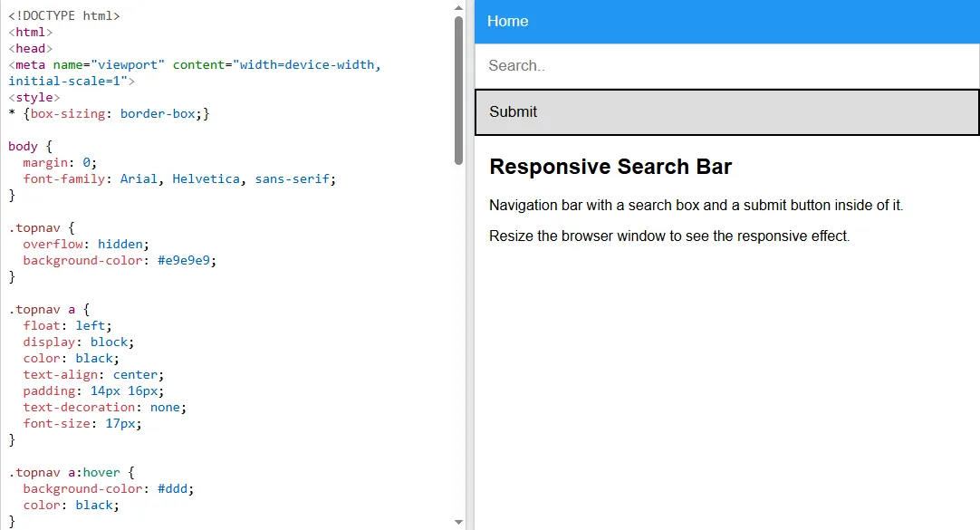Screen dimensions: 980x530
Task: Click the .topnav class selector in the CSS
Action: point(34,227)
